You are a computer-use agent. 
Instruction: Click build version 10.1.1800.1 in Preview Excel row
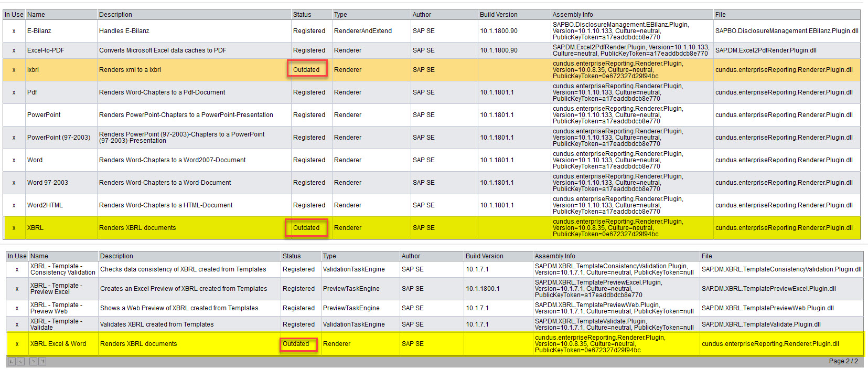pos(483,289)
